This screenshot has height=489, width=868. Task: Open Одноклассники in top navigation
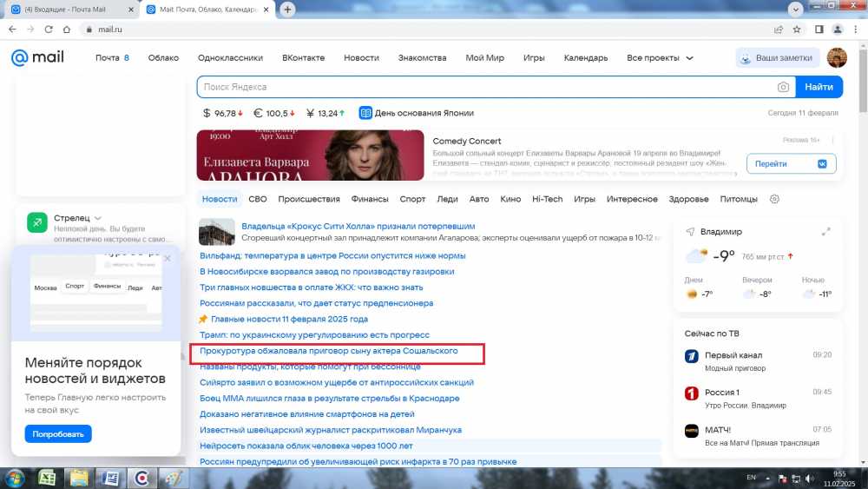tap(230, 57)
